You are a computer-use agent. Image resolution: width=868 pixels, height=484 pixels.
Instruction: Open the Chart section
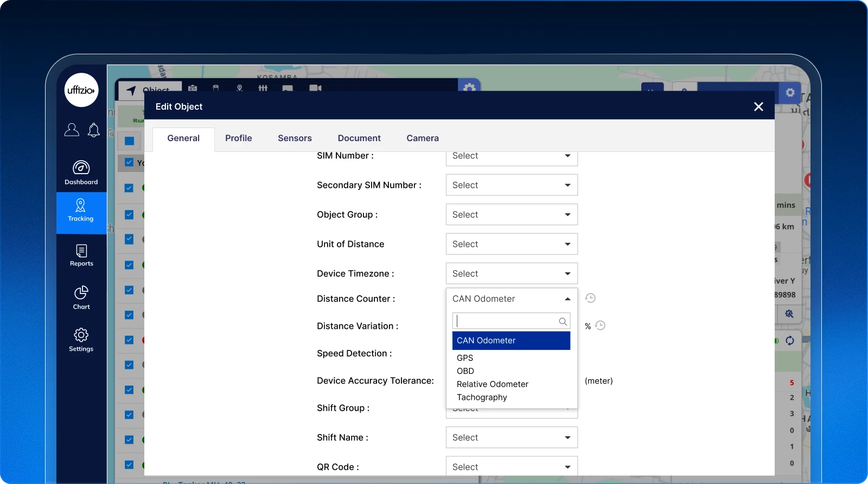pos(81,297)
